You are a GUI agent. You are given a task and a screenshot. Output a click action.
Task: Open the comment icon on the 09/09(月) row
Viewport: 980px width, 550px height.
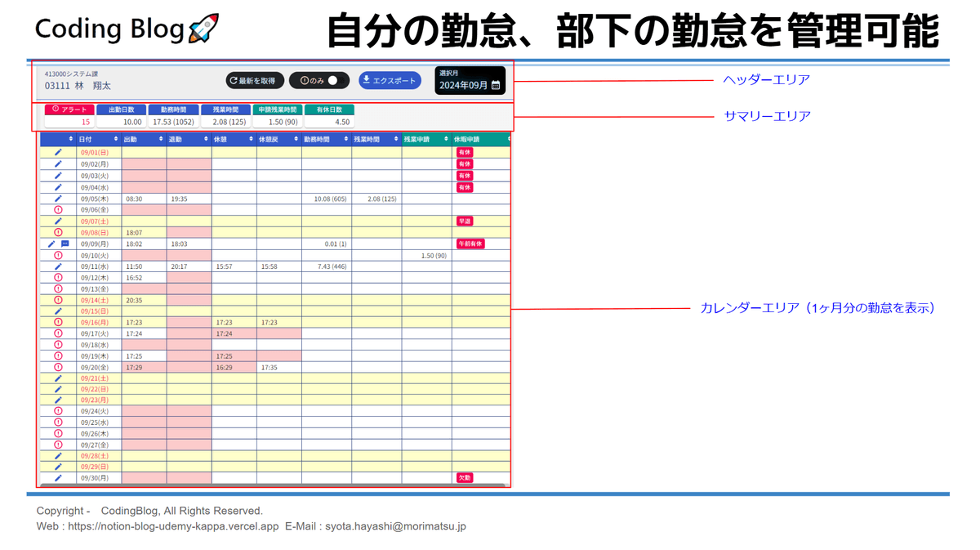pyautogui.click(x=65, y=244)
